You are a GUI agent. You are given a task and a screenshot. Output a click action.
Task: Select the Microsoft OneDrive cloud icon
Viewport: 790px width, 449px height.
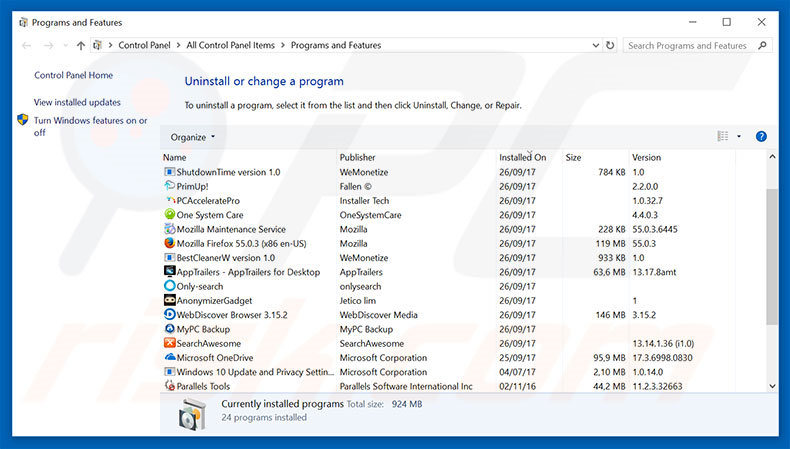point(169,357)
